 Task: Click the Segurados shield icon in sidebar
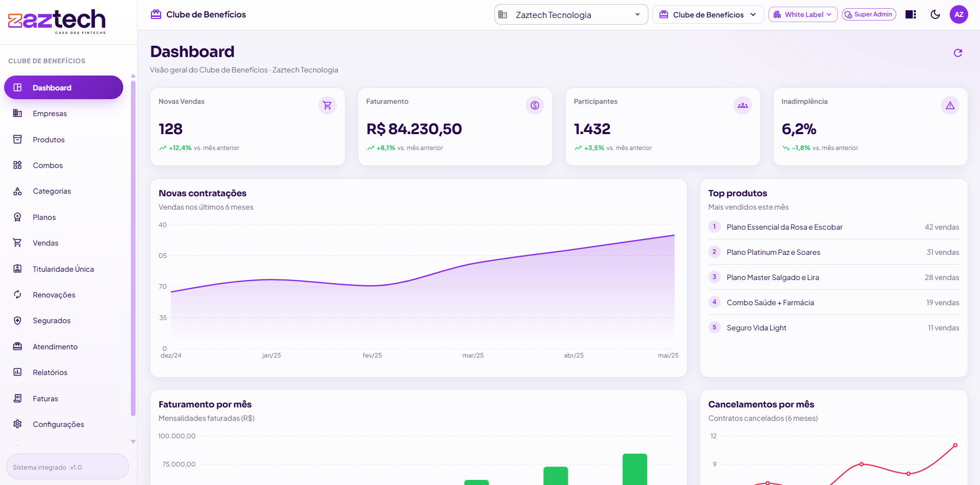click(17, 321)
